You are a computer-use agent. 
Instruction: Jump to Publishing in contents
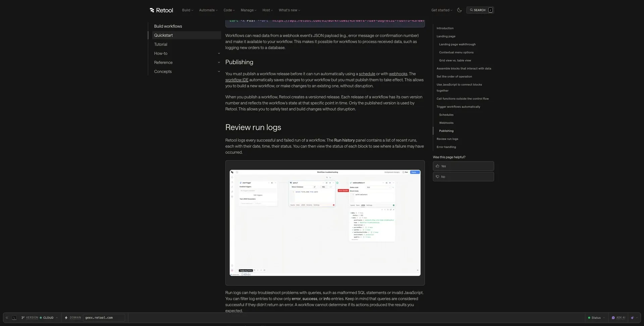(x=446, y=131)
